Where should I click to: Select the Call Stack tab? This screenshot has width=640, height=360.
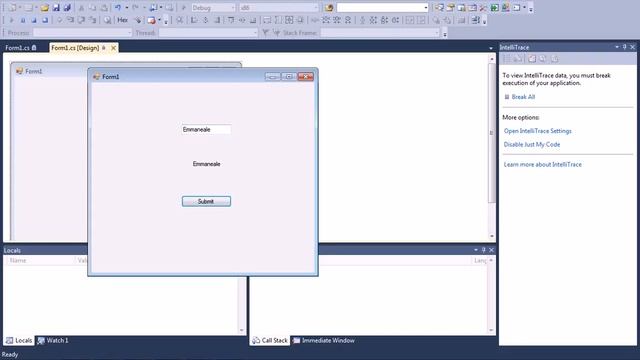[270, 340]
